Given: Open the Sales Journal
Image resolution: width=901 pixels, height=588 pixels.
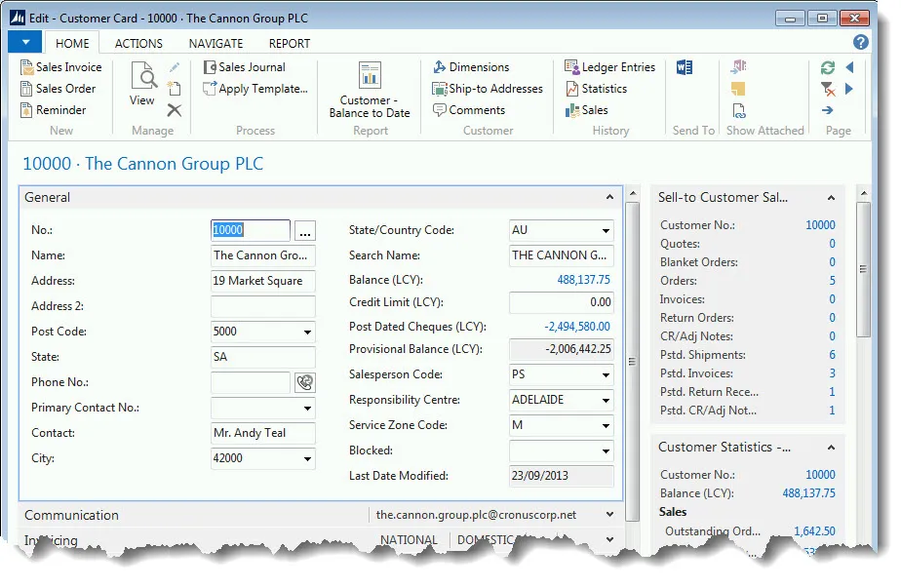Looking at the screenshot, I should click(244, 67).
